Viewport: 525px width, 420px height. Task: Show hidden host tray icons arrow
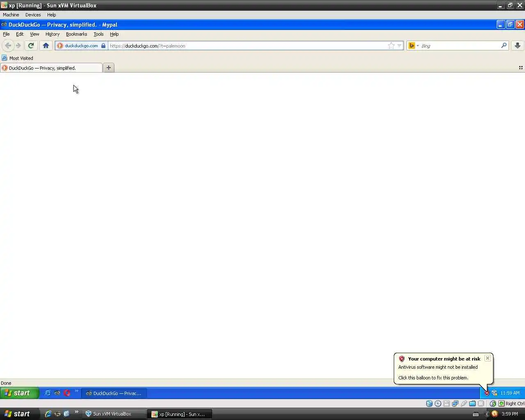487,414
